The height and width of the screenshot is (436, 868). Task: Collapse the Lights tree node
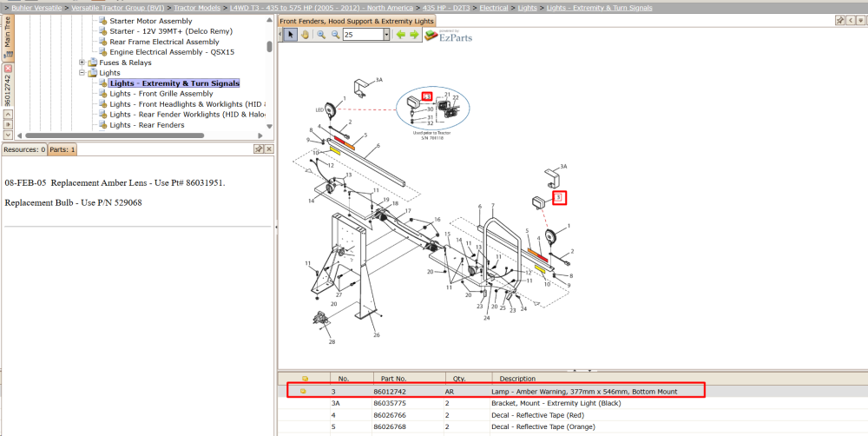82,73
